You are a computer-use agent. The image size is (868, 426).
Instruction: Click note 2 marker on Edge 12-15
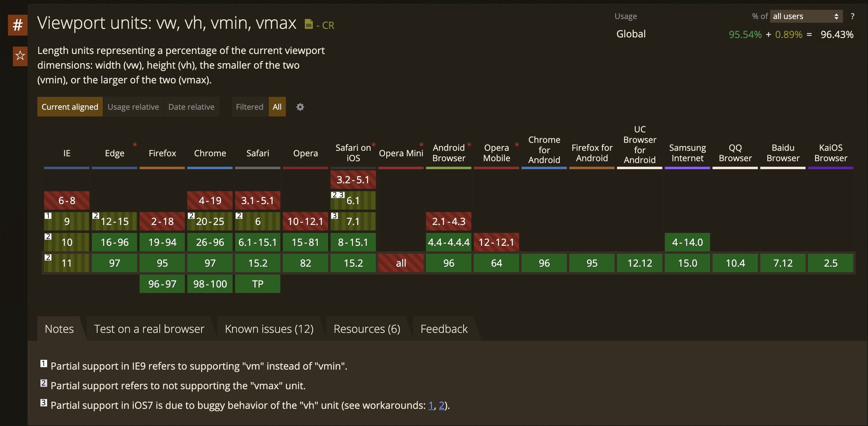click(96, 215)
